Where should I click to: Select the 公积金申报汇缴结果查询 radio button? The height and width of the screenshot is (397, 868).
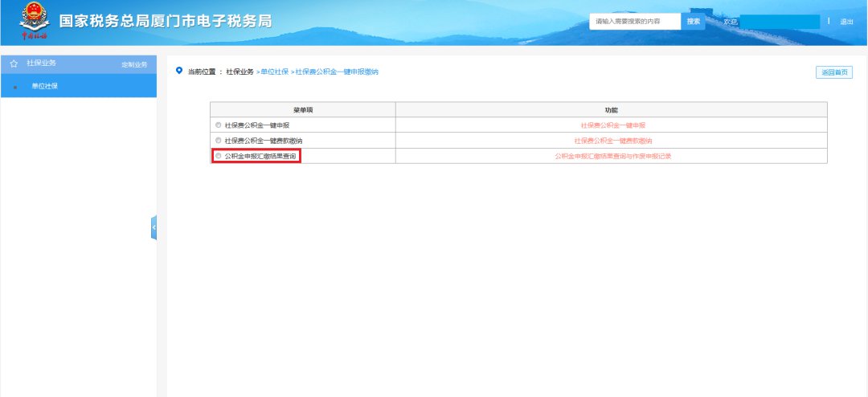(218, 156)
